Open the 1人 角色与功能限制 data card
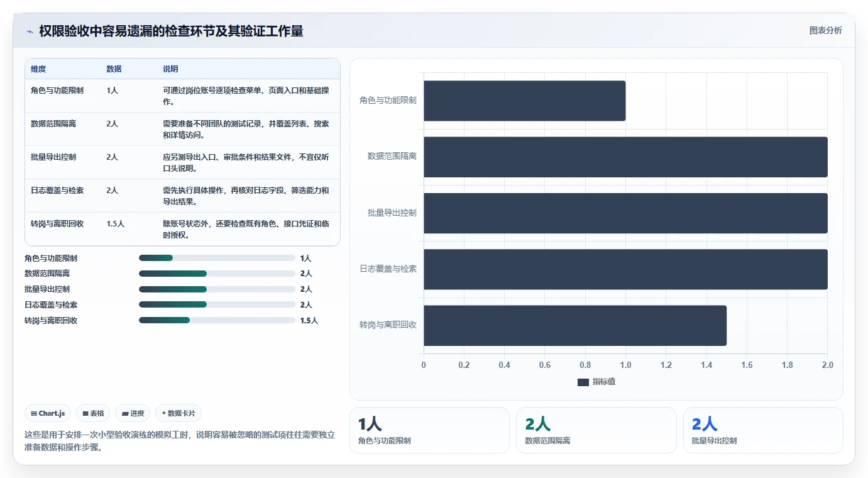Screen dimensions: 868x478 coord(429,430)
